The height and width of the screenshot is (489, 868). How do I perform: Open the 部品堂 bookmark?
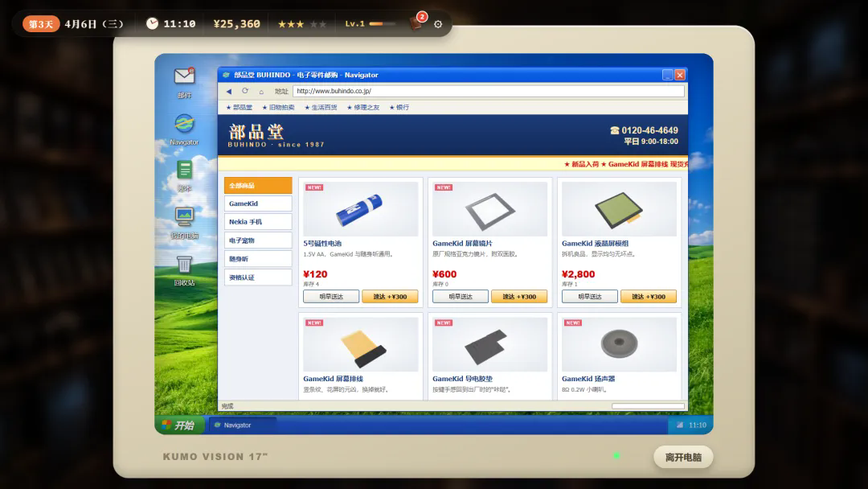point(240,108)
